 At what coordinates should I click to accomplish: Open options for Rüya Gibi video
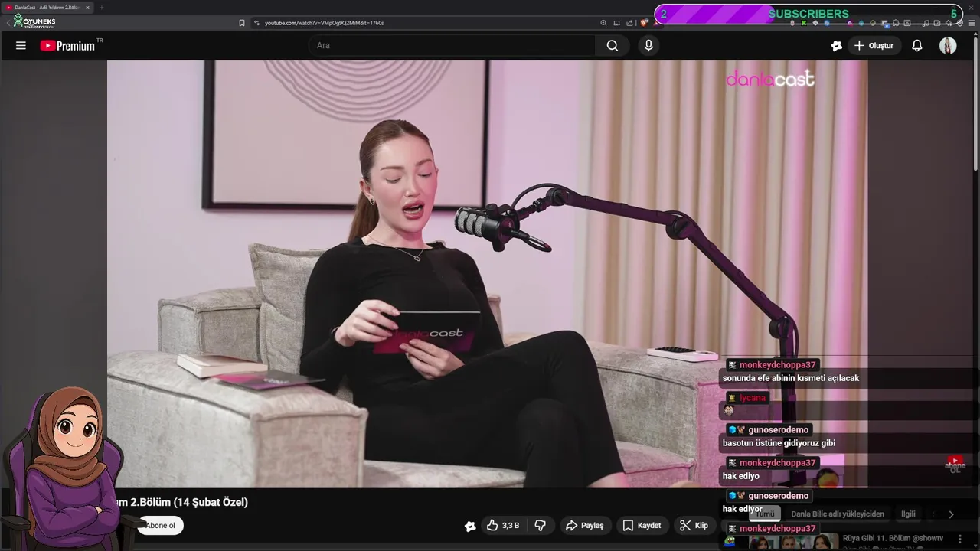click(959, 540)
